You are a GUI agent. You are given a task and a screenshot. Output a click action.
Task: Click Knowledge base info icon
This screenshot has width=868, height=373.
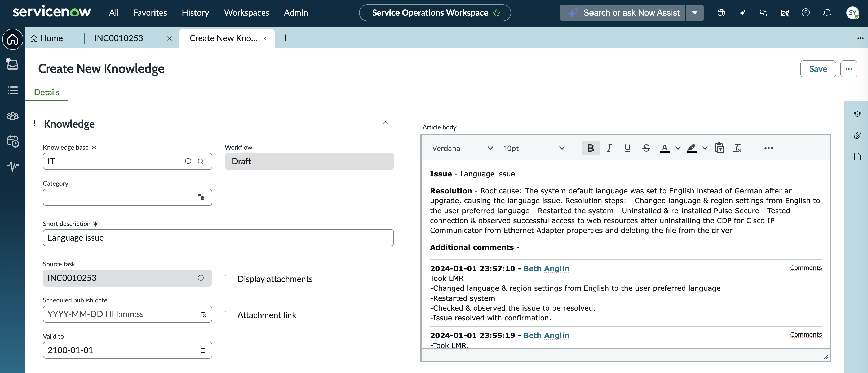tap(188, 161)
